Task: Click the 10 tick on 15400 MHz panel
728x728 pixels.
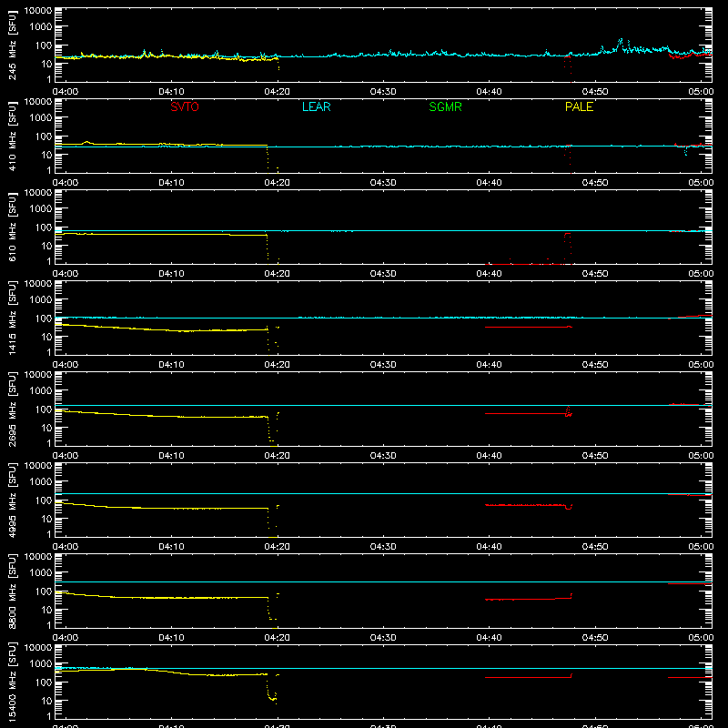Action: [46, 701]
